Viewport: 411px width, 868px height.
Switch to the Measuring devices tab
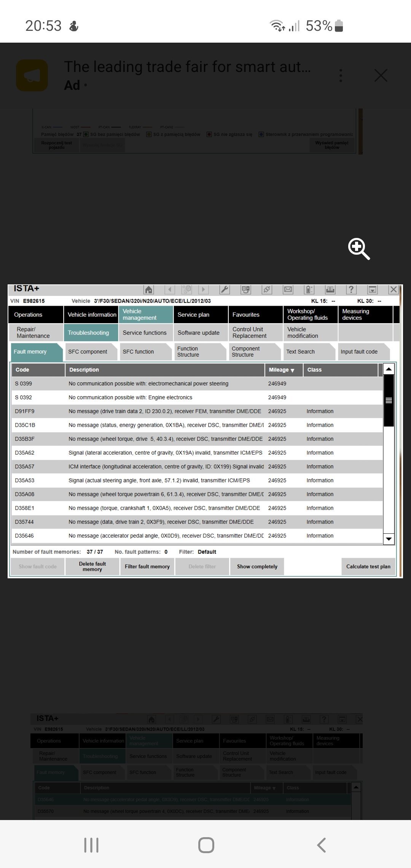[365, 315]
